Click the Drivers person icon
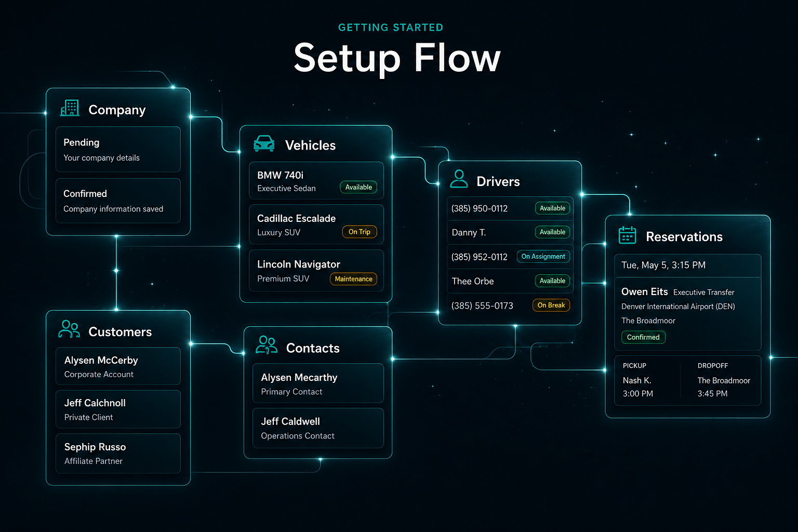798x532 pixels. 459,179
